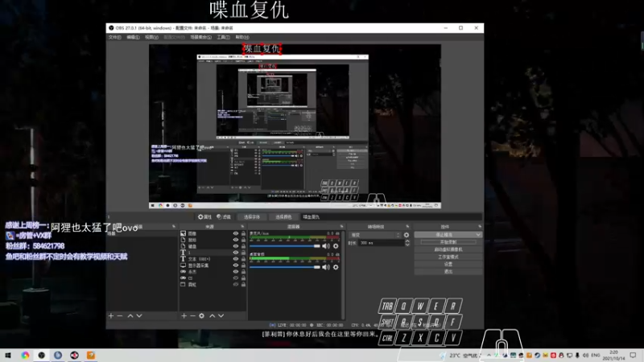The height and width of the screenshot is (362, 644).
Task: Decrease the transition duration with the down arrow
Action: click(407, 245)
